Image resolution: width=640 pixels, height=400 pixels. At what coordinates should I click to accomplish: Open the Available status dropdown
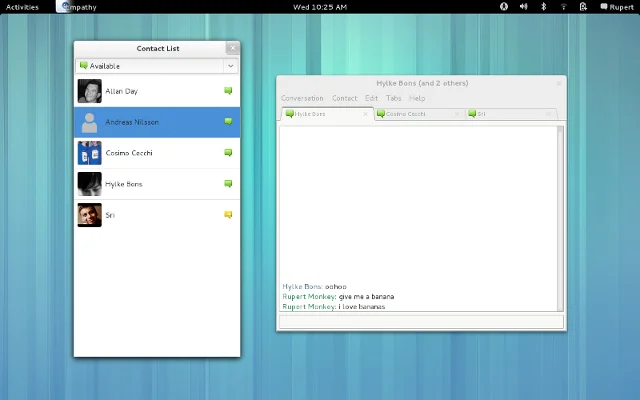[x=157, y=66]
